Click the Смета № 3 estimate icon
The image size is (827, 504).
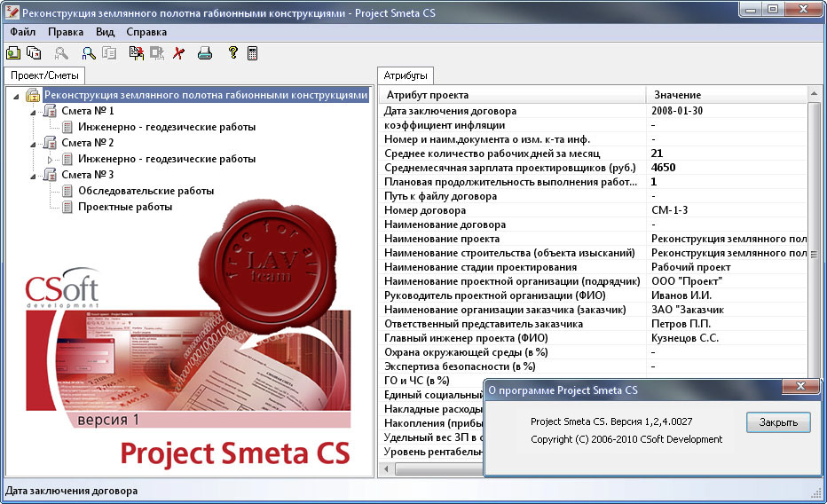(x=50, y=175)
